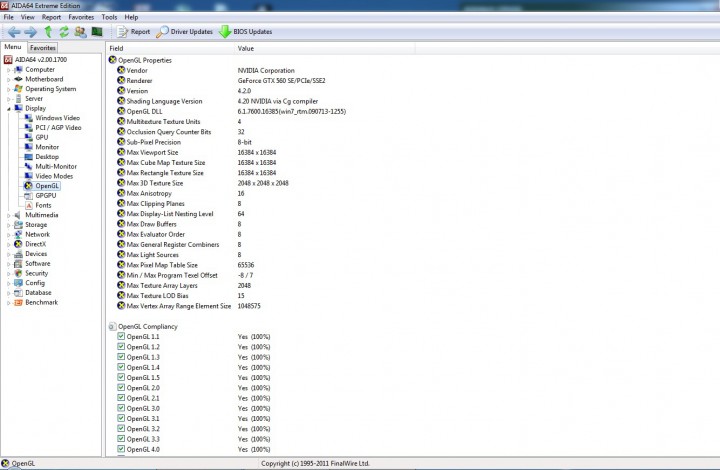
Task: Click the Value column header
Action: coord(325,48)
